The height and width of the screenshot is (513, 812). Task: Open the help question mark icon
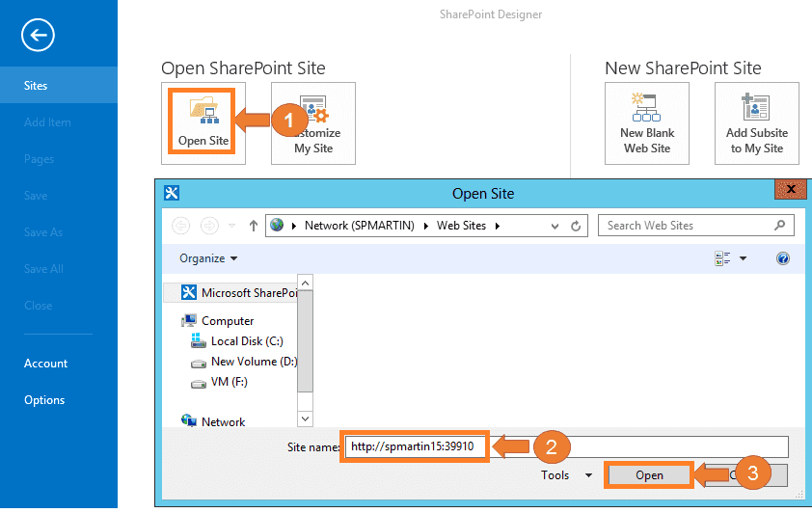pos(782,258)
